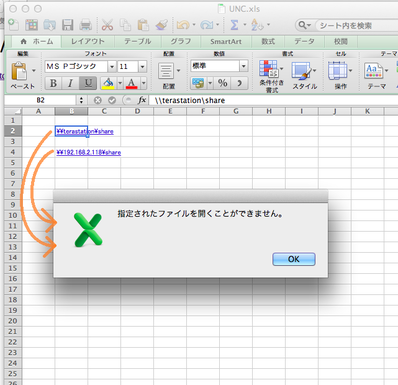Open the paste options arrow
Image resolution: width=398 pixels, height=385 pixels.
pyautogui.click(x=33, y=71)
